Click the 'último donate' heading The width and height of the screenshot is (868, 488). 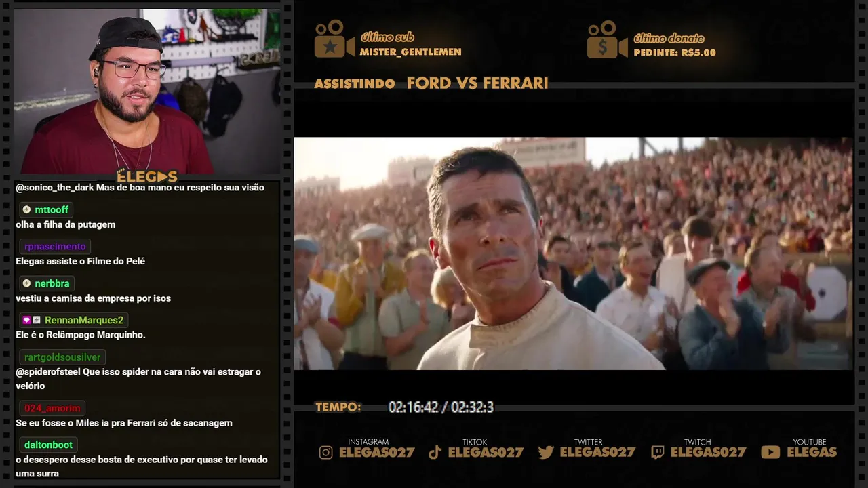point(669,38)
